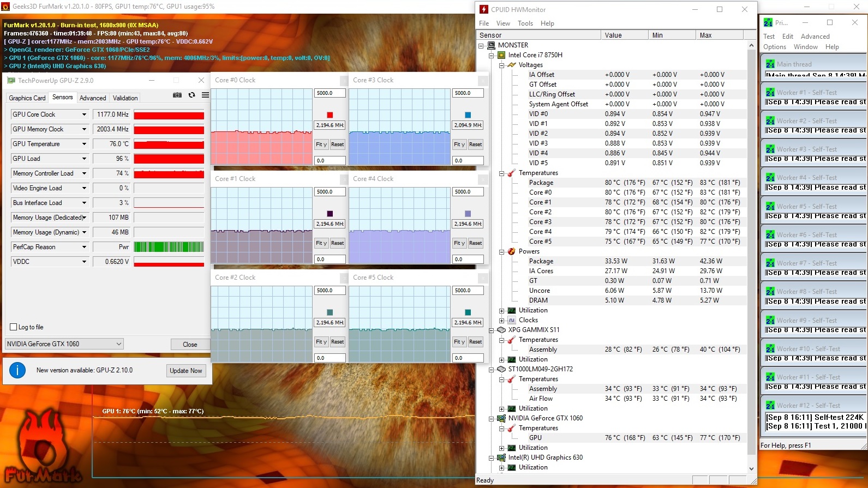This screenshot has width=868, height=488.
Task: Click the Update Now button
Action: click(x=185, y=371)
